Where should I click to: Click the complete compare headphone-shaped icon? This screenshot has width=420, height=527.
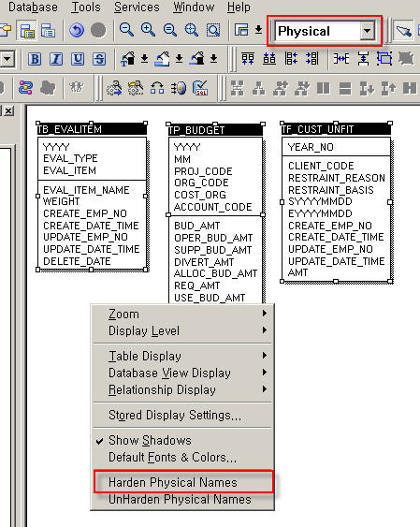coord(157,88)
